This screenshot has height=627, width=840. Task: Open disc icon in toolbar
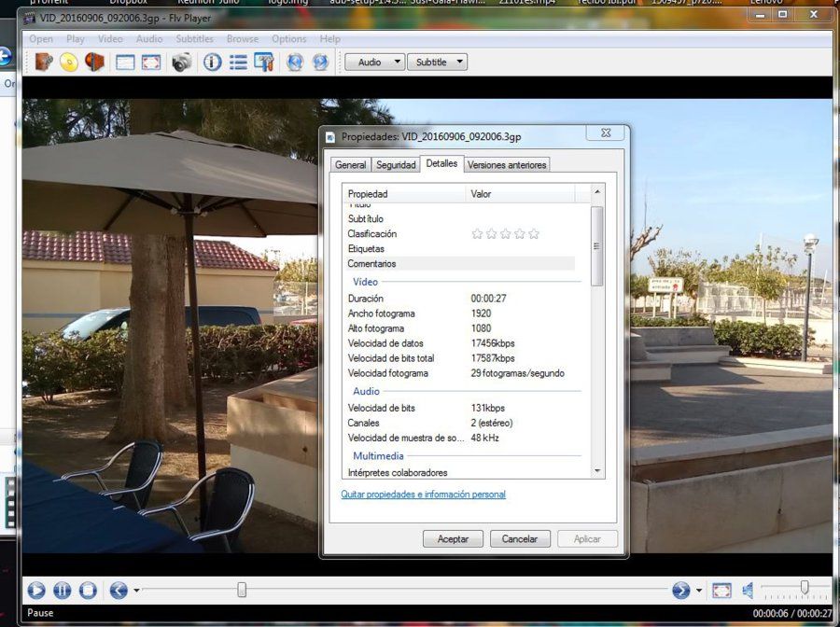(x=69, y=63)
